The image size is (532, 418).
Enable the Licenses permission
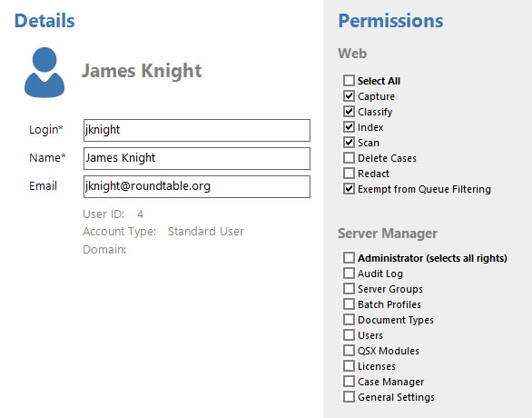pos(349,365)
